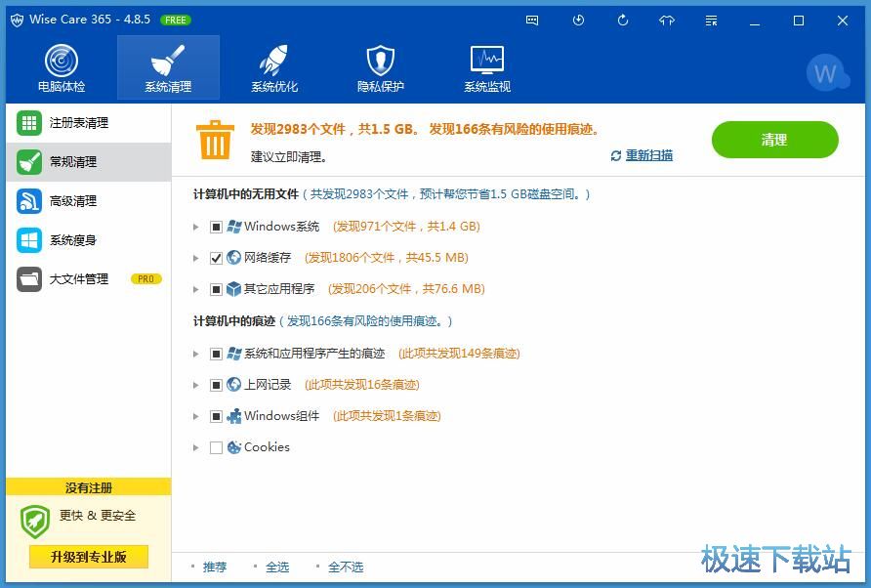Click the text 此项共发现149条痕迹
Image resolution: width=871 pixels, height=588 pixels.
pos(459,354)
